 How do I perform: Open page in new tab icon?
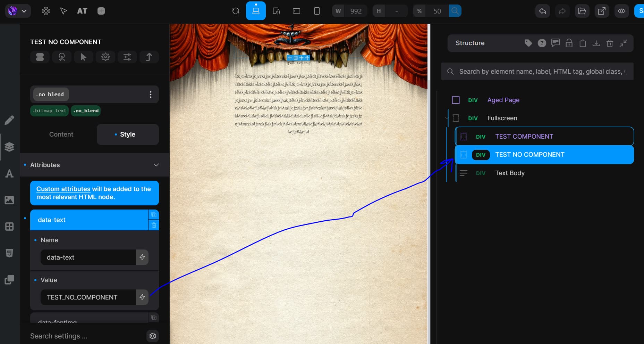(x=602, y=11)
